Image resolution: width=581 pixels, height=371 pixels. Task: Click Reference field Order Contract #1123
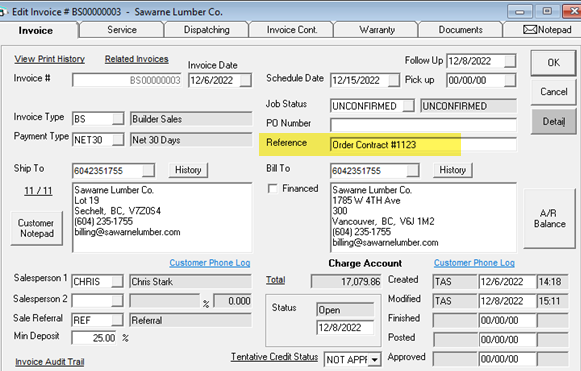coord(423,145)
